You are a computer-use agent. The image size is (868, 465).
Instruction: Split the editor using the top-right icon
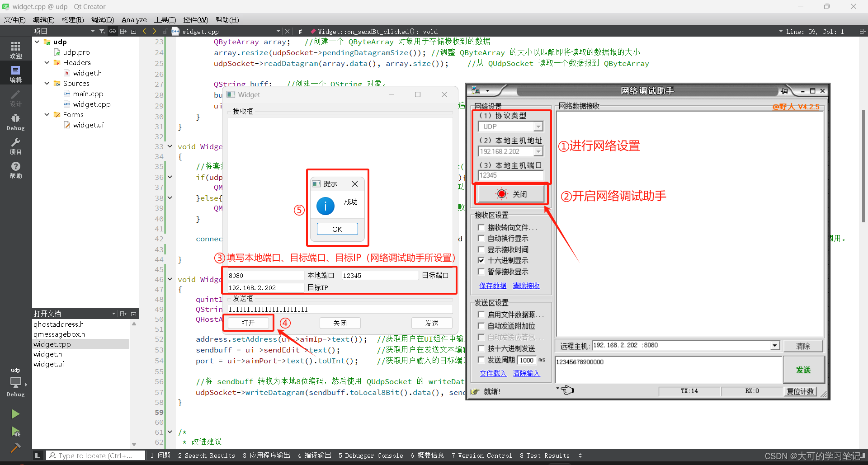tap(862, 31)
